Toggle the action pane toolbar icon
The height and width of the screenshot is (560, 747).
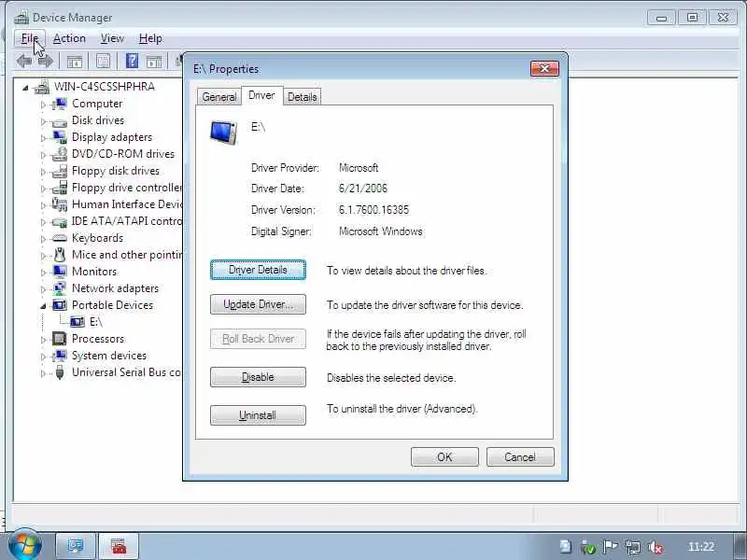[154, 62]
